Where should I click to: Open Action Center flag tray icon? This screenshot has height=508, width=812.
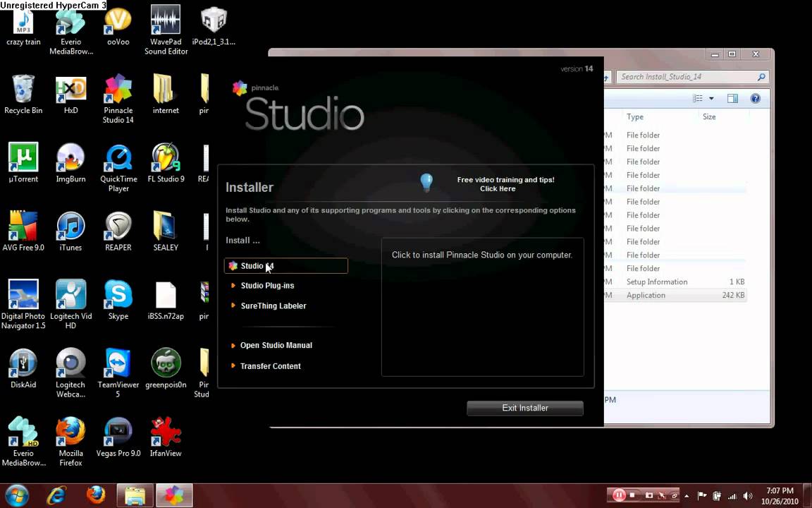point(702,495)
